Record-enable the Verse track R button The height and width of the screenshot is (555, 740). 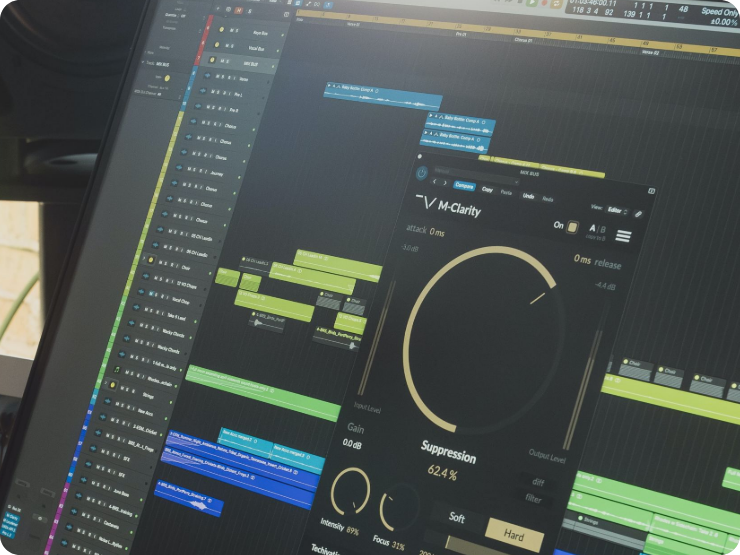230,78
